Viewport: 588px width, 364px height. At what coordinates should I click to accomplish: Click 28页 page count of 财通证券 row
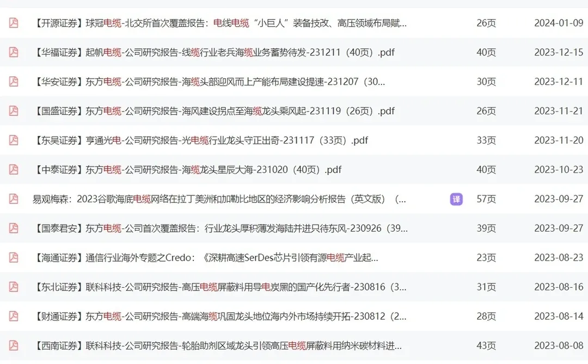[486, 316]
